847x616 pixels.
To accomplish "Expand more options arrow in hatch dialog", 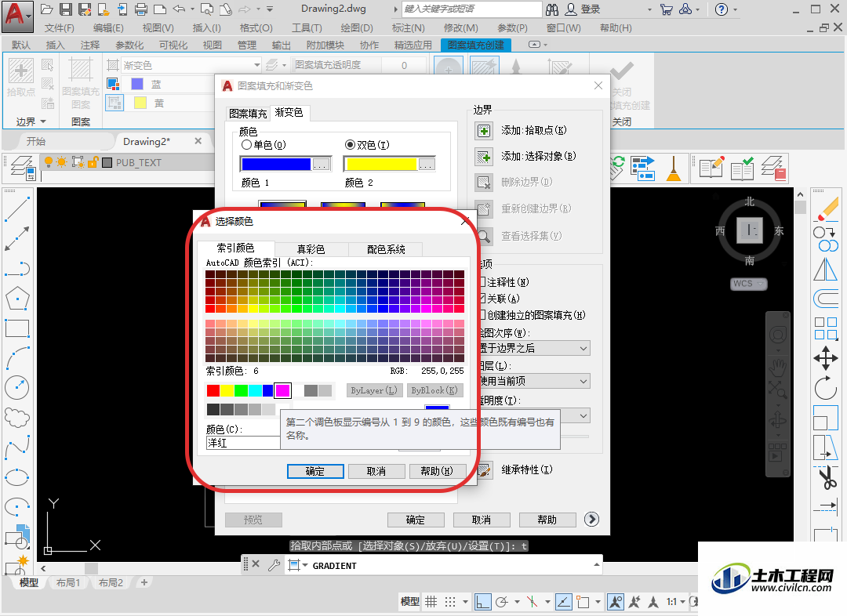I will pyautogui.click(x=591, y=520).
